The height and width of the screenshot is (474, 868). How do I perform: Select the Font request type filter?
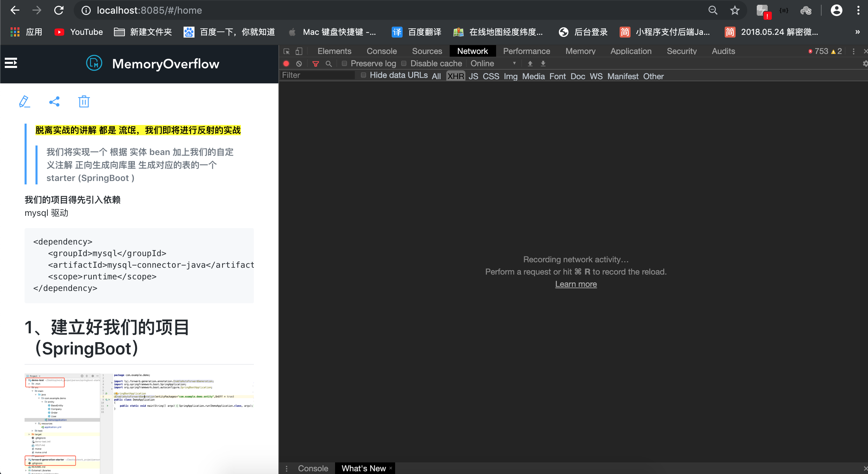point(558,76)
